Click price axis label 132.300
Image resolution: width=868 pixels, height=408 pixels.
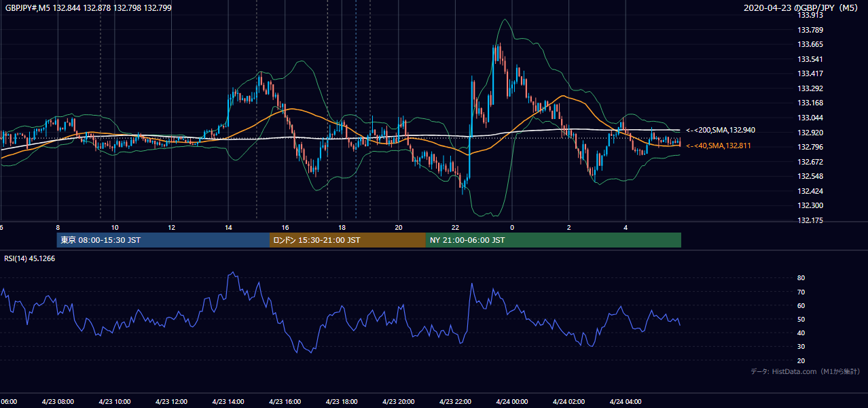click(810, 205)
